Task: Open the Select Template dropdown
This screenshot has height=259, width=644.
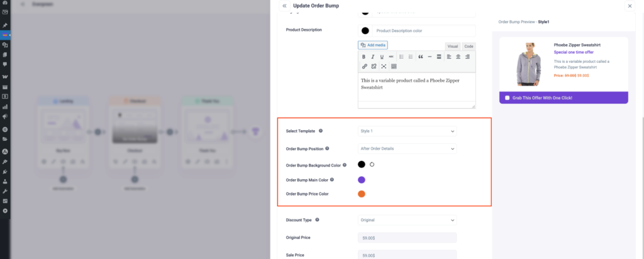Action: (407, 131)
